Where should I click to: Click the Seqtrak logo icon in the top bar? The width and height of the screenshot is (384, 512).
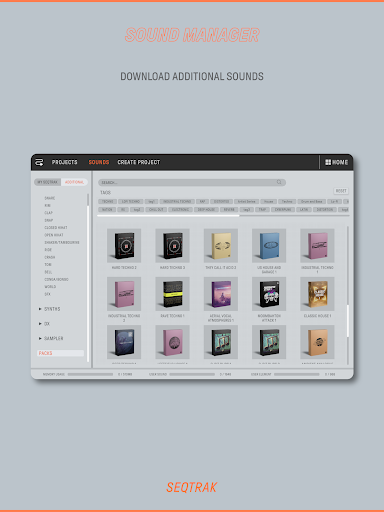point(39,162)
